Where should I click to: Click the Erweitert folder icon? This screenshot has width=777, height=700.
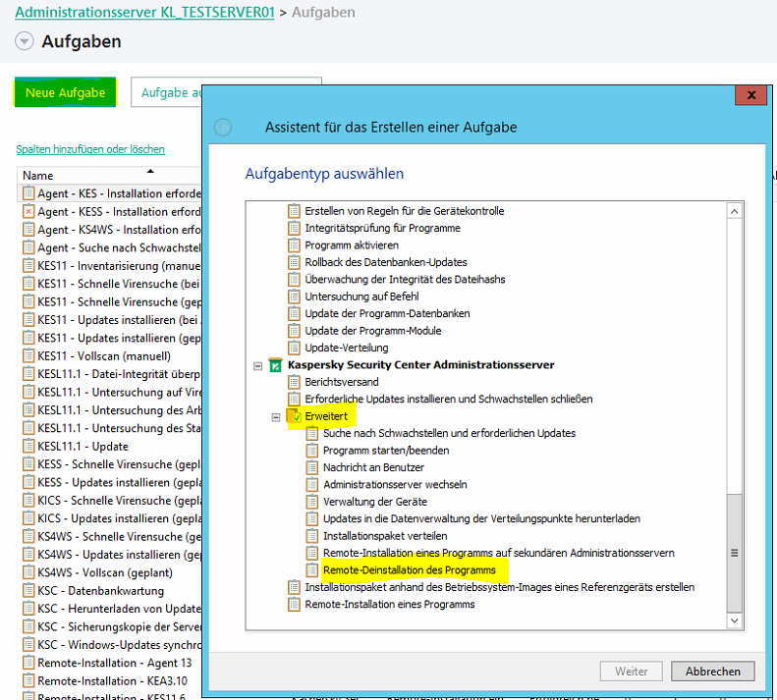pyautogui.click(x=294, y=416)
